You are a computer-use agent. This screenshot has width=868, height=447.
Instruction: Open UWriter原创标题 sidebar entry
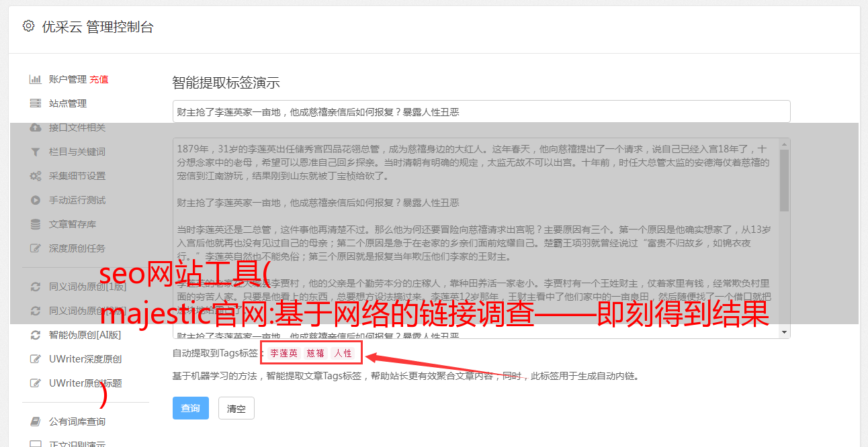[x=85, y=383]
